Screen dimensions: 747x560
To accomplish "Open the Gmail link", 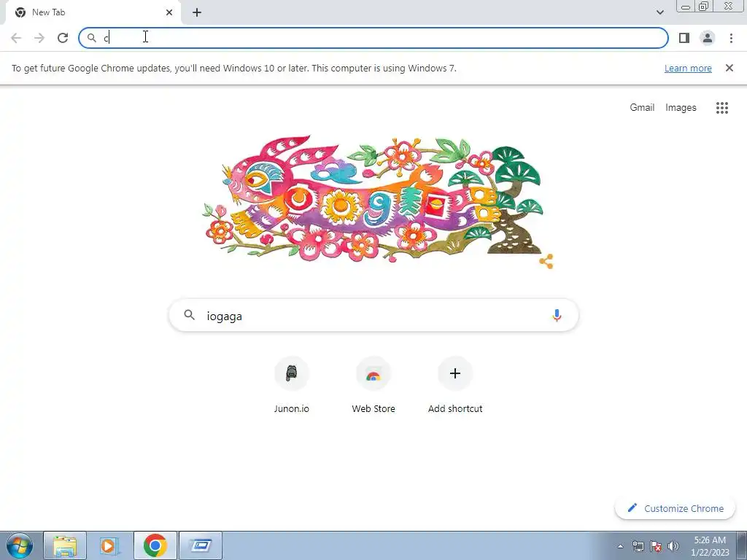I will pos(642,108).
